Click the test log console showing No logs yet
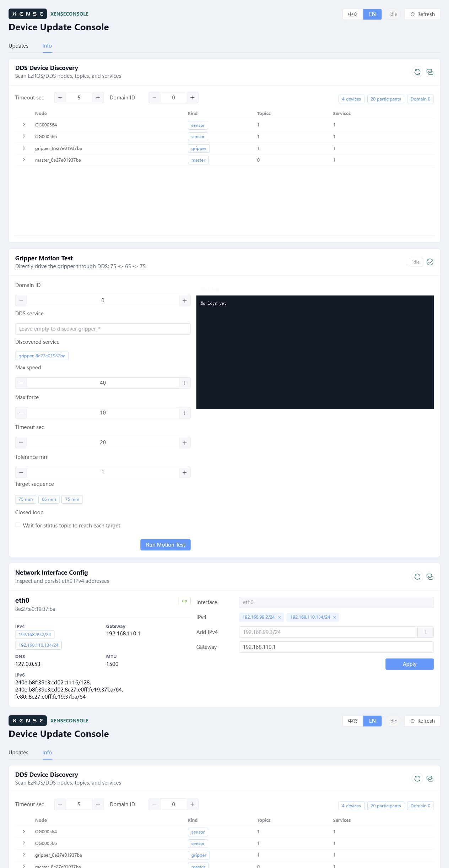This screenshot has height=868, width=449. pyautogui.click(x=315, y=352)
